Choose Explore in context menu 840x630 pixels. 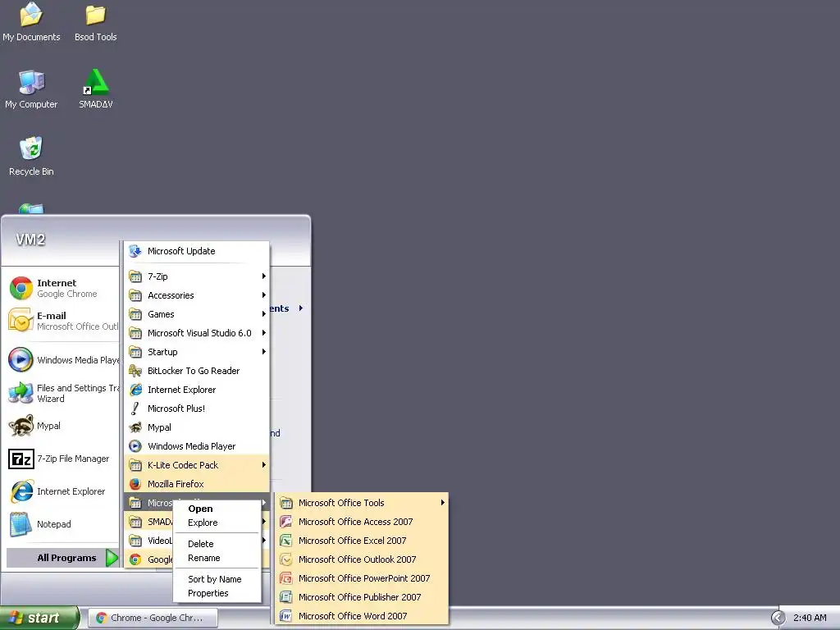click(x=217, y=523)
